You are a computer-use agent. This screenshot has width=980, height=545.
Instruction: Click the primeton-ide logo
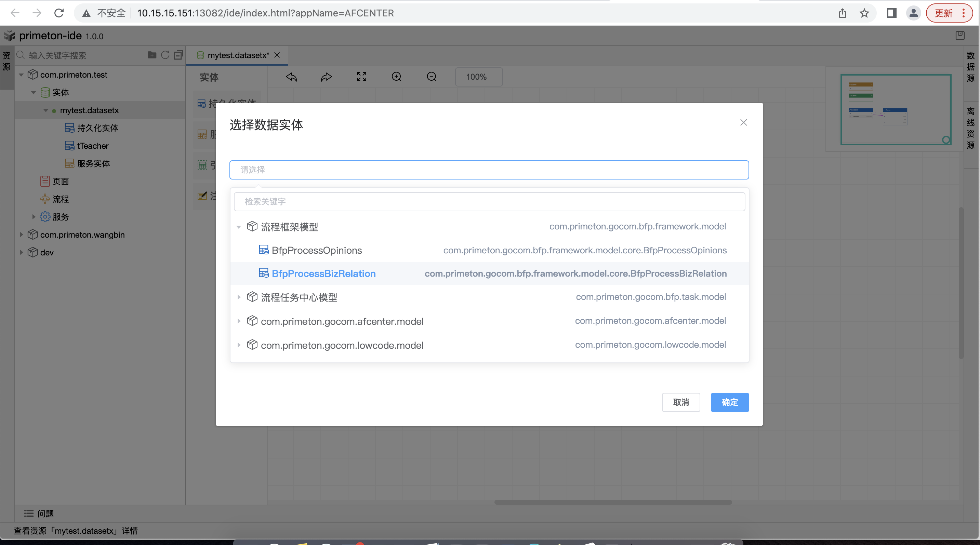pyautogui.click(x=10, y=36)
